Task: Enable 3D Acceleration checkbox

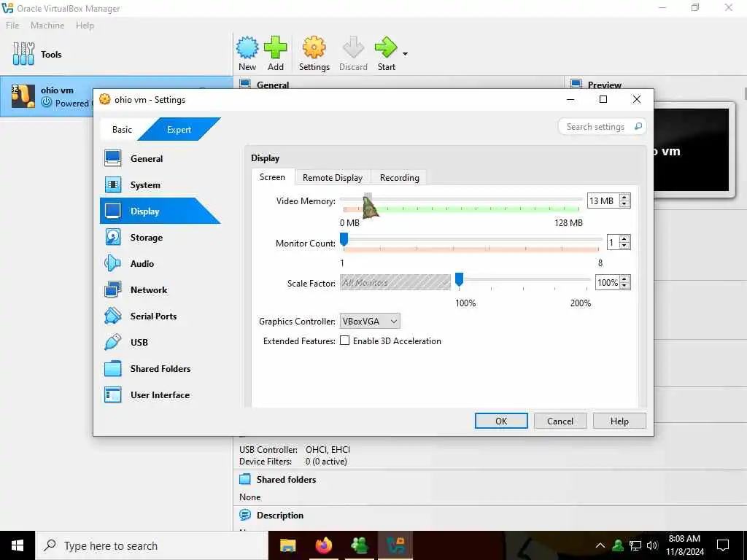Action: coord(345,341)
